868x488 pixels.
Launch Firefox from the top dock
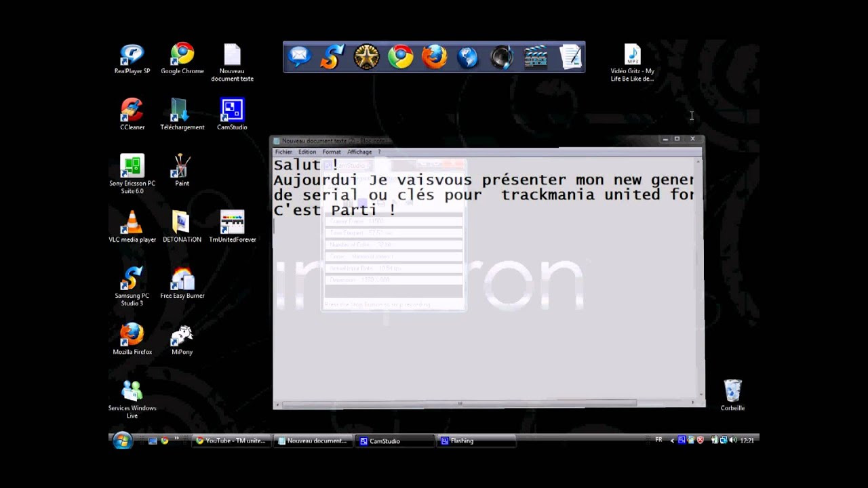pos(434,57)
